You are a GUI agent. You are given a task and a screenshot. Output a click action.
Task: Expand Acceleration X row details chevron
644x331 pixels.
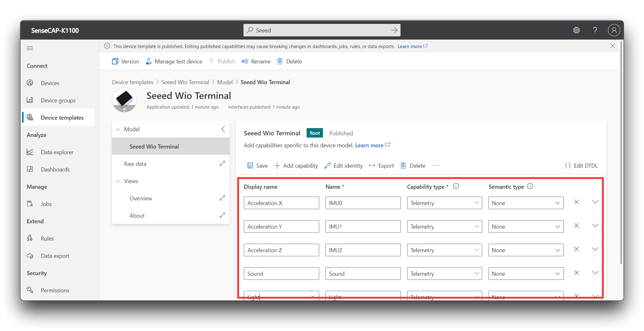click(595, 202)
